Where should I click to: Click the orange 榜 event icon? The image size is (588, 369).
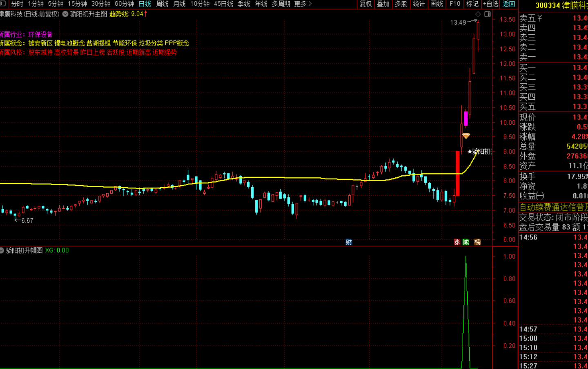click(477, 242)
